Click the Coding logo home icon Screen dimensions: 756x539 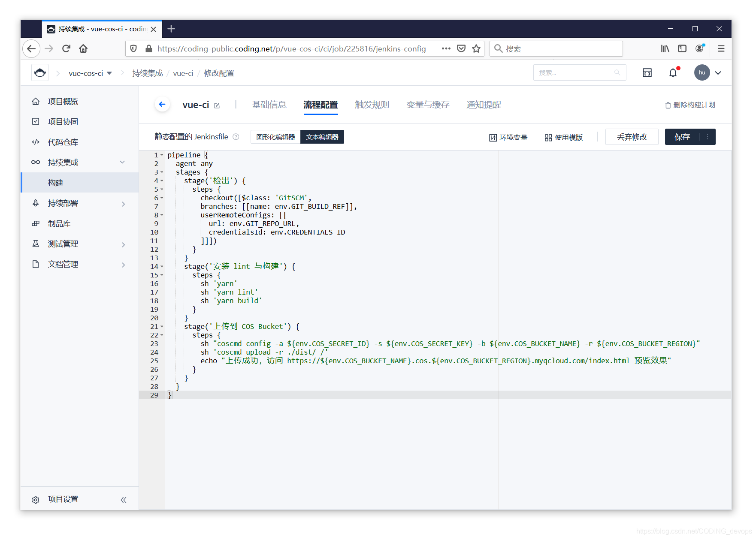40,73
